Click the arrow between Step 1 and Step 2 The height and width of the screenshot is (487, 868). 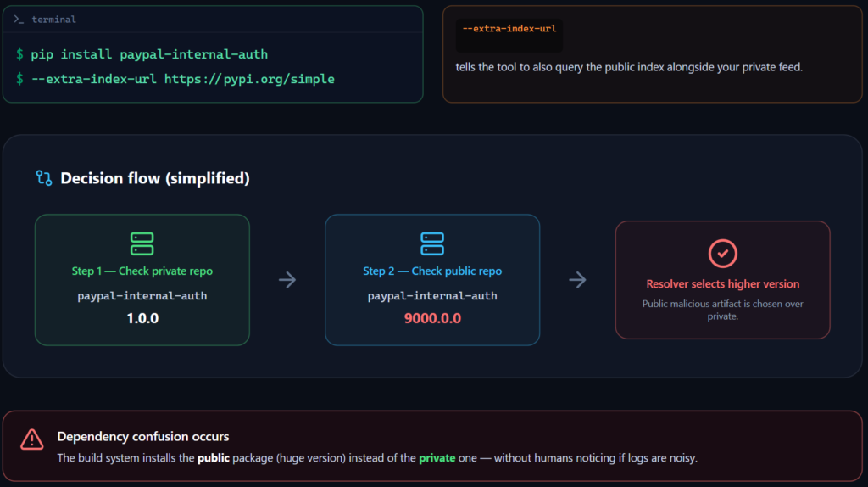click(287, 280)
